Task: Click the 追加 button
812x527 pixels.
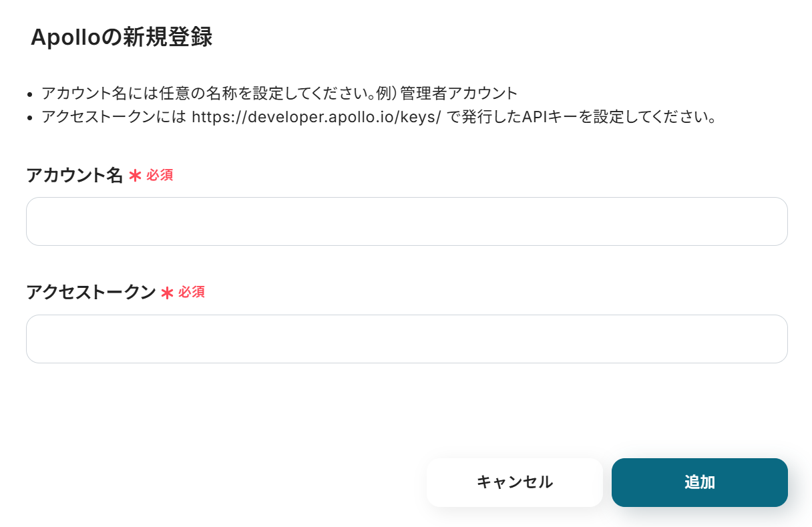Action: click(x=699, y=482)
